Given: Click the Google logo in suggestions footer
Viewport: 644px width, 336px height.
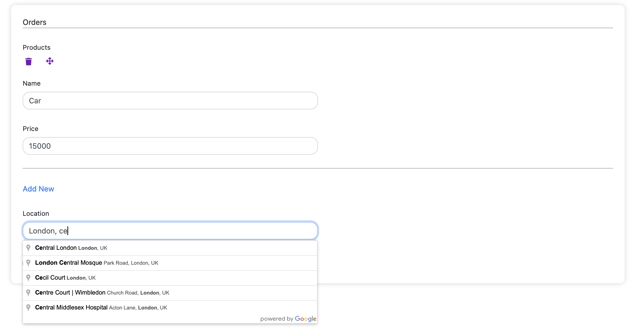Looking at the screenshot, I should tap(306, 319).
